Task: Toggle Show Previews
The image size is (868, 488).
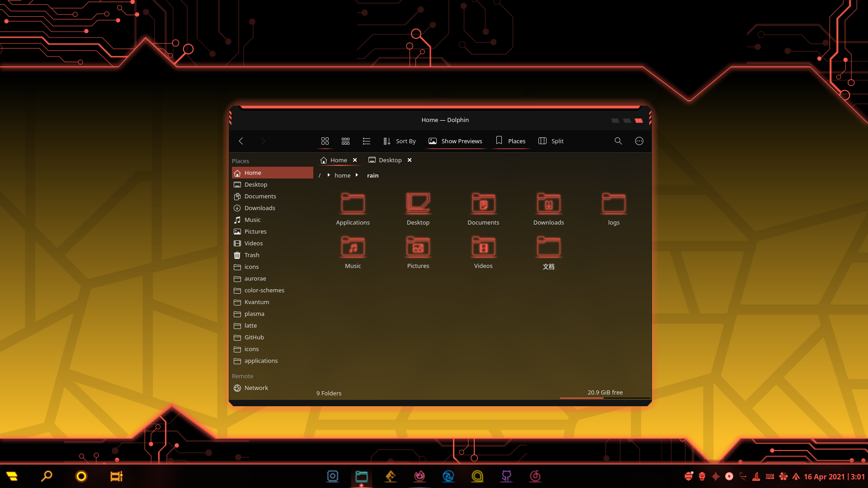Action: [x=455, y=141]
